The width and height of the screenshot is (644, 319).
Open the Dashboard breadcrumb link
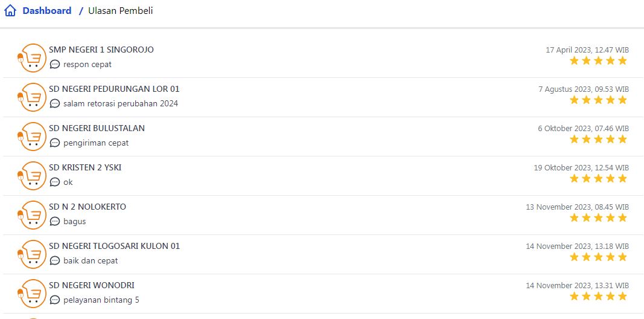pyautogui.click(x=47, y=11)
